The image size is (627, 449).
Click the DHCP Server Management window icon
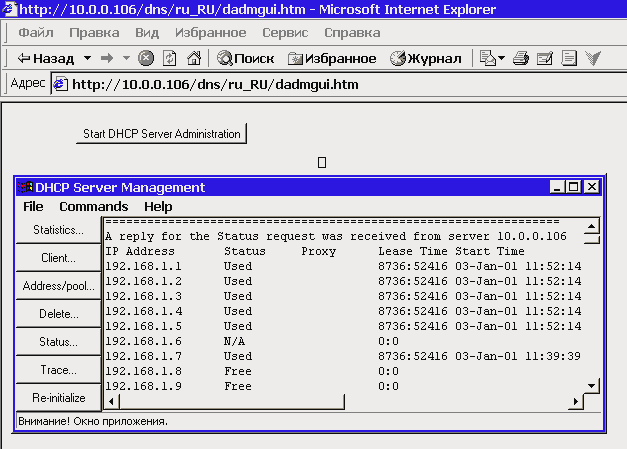tap(26, 187)
